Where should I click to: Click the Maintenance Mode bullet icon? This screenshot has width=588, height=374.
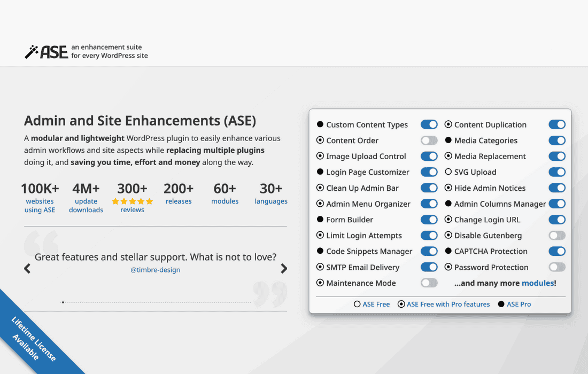(320, 283)
